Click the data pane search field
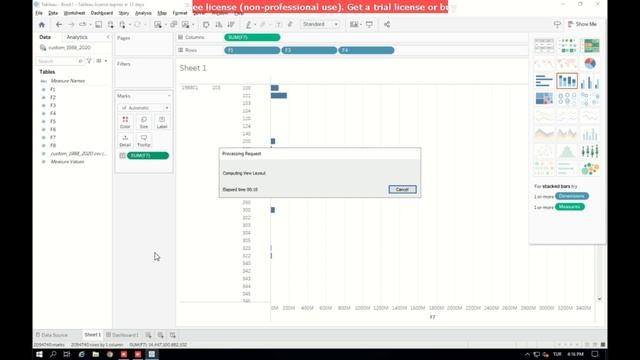Viewport: 640px width, 360px height. (x=60, y=61)
